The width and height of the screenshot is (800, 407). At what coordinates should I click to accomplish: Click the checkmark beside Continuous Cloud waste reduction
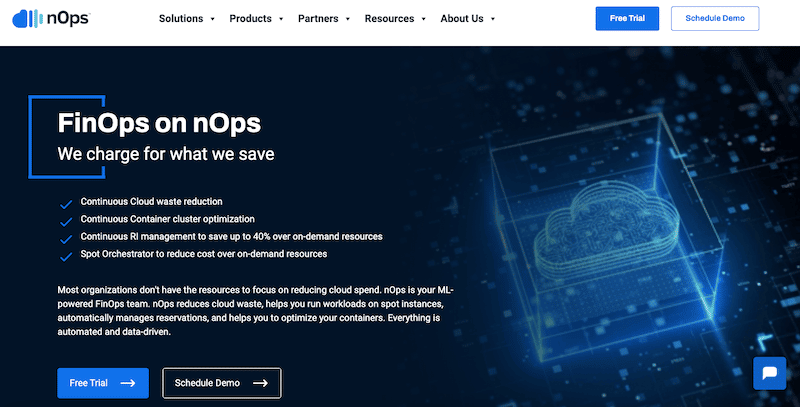coord(66,205)
